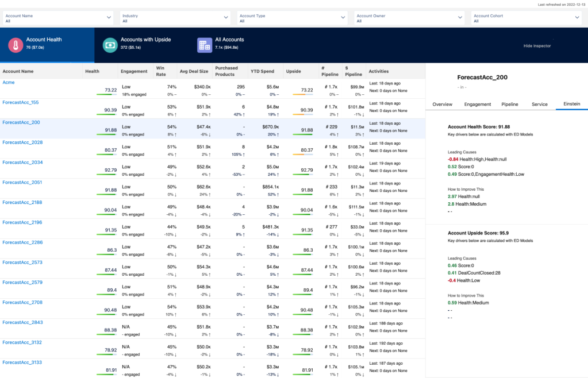Open the ForecastAcc_3133 account link

click(x=22, y=363)
